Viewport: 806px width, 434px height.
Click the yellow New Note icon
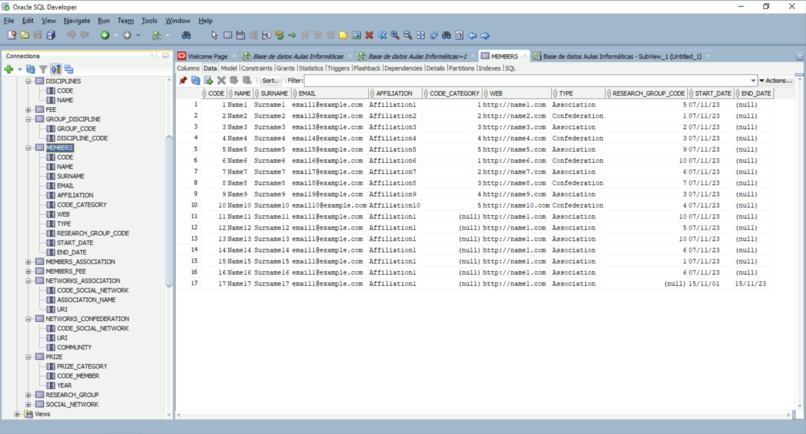point(343,35)
